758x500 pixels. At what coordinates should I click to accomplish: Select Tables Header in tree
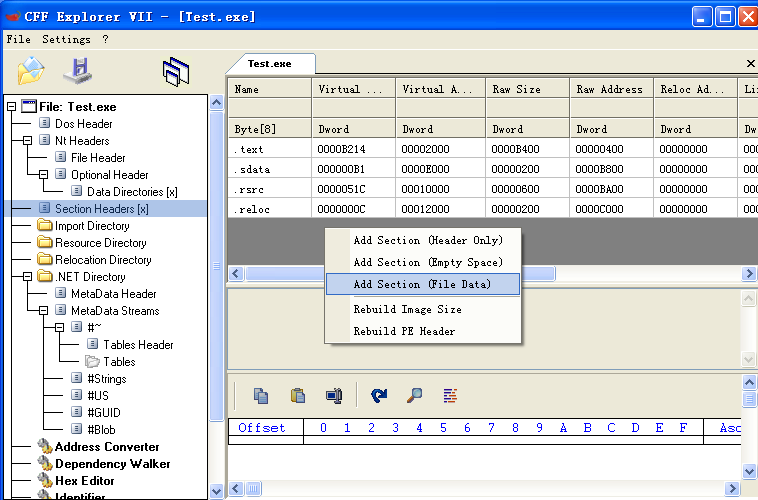(138, 344)
